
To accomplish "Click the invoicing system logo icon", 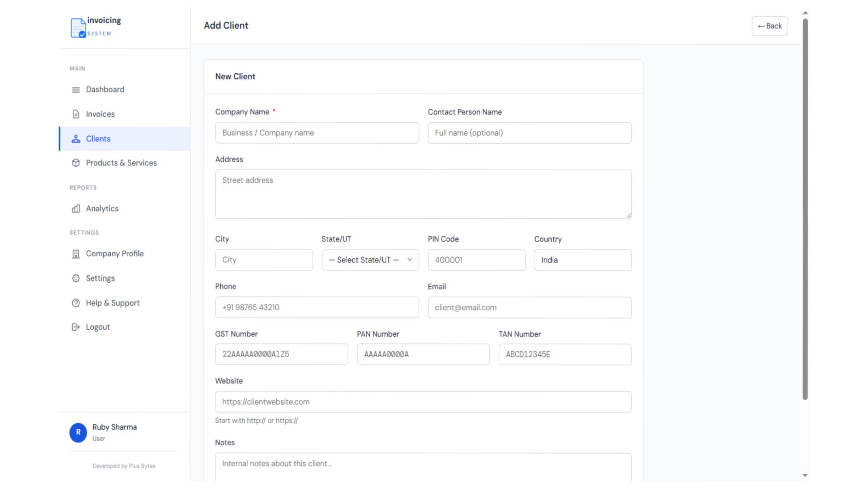I will point(78,28).
